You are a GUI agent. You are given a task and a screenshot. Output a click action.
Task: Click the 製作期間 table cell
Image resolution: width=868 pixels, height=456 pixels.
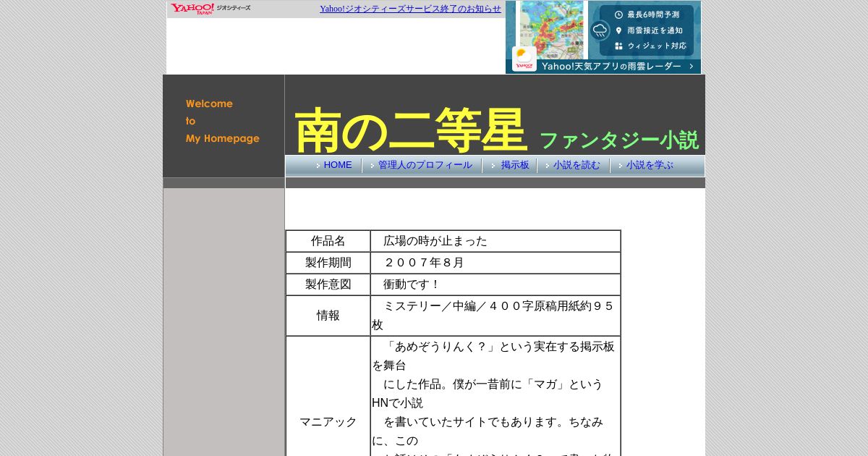click(328, 263)
